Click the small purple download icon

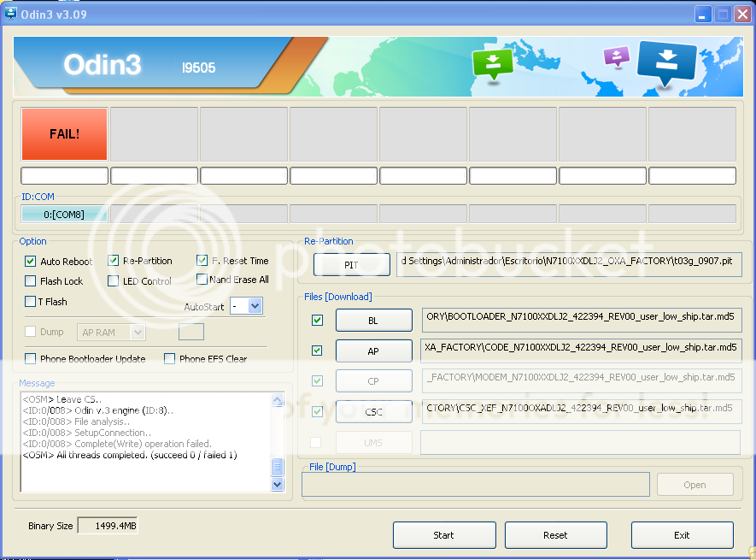[615, 57]
